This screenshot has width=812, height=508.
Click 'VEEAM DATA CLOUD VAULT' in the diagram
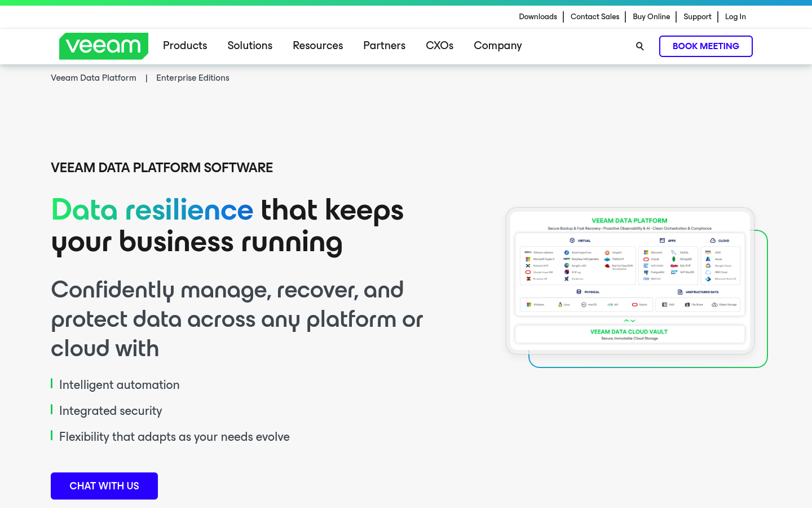coord(629,332)
